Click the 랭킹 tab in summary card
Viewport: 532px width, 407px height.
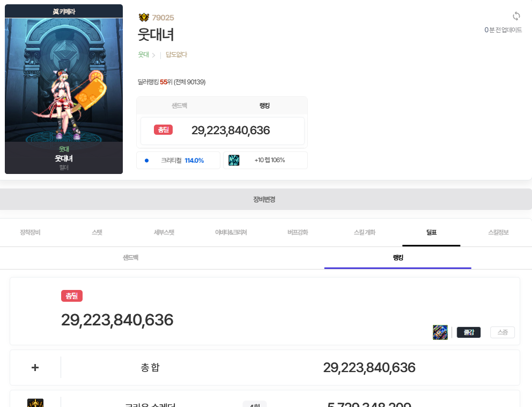click(x=264, y=106)
